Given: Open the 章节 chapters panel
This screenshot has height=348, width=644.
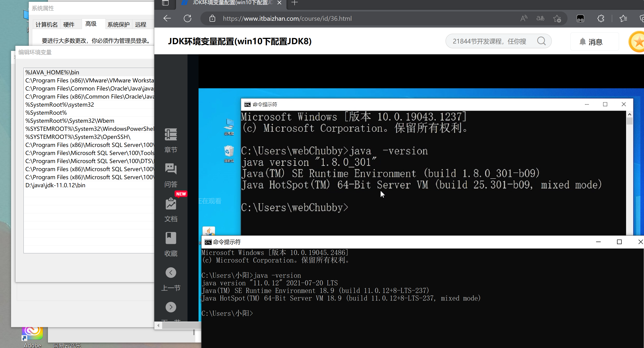Looking at the screenshot, I should click(171, 141).
